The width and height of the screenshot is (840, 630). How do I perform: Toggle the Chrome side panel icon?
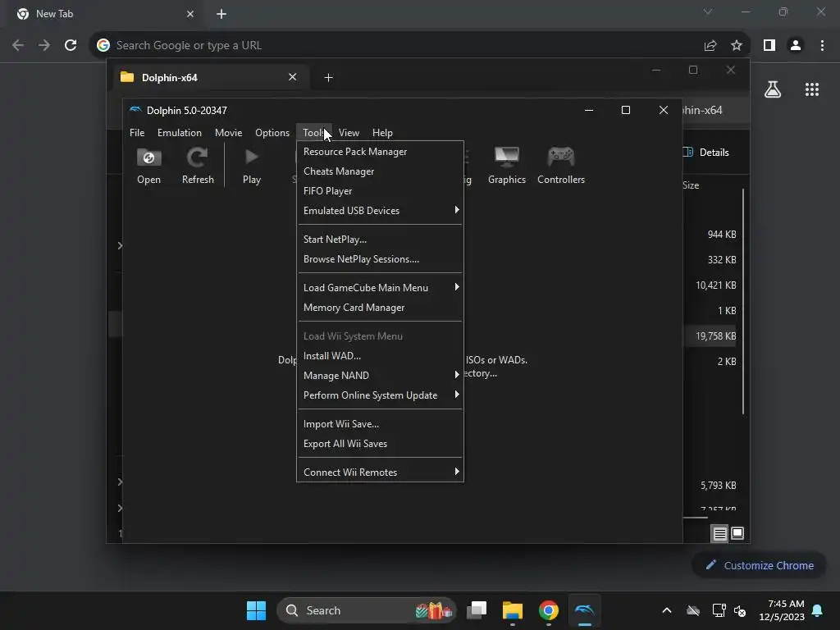click(769, 46)
